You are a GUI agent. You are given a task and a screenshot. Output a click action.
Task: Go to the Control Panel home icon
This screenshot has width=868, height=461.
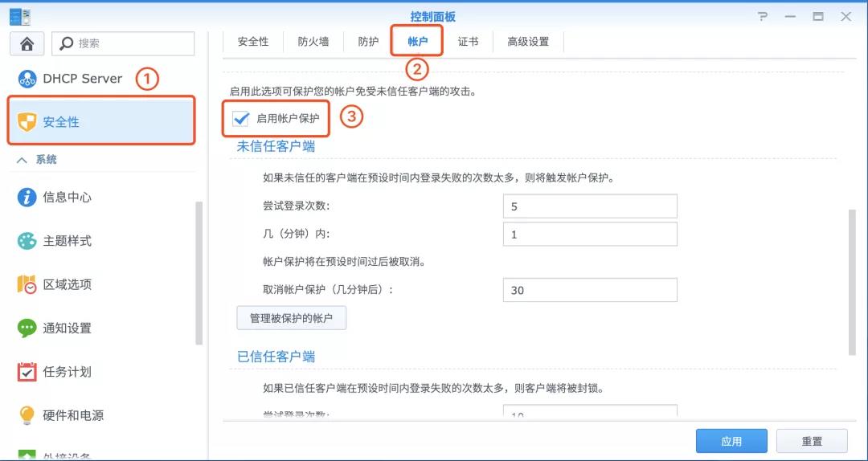pyautogui.click(x=27, y=43)
